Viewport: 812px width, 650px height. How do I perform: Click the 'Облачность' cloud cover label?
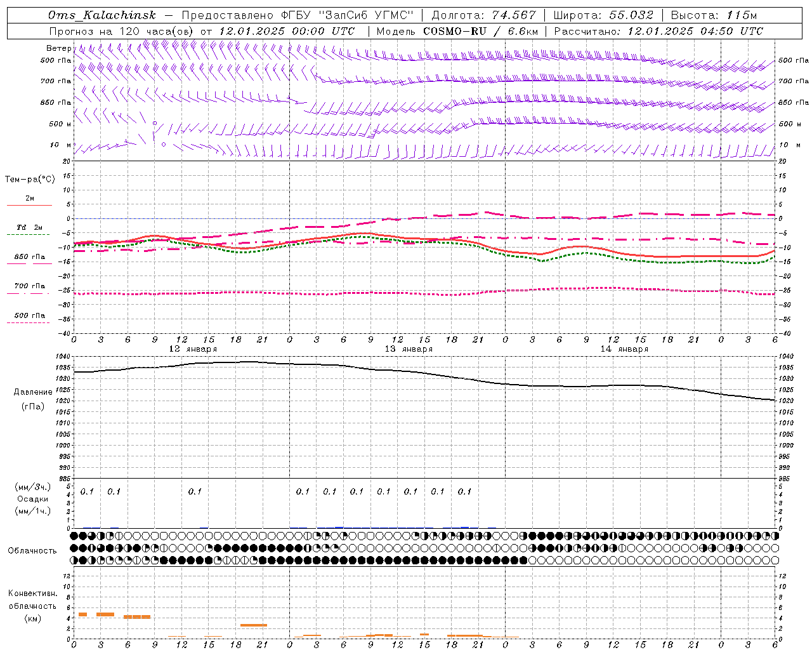32,551
